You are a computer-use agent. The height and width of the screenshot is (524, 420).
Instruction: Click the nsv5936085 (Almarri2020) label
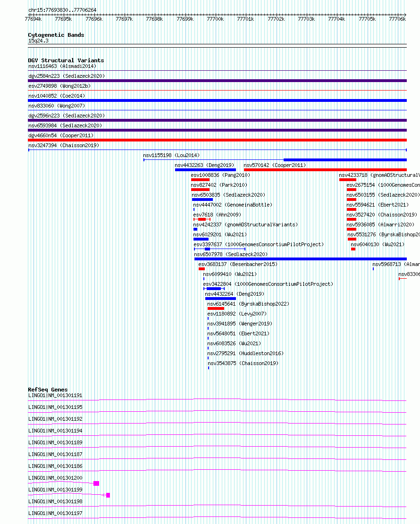click(380, 225)
